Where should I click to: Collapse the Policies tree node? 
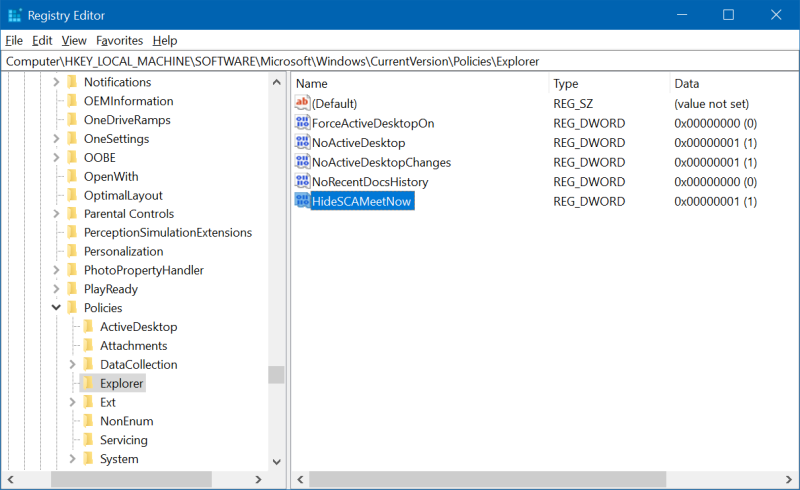click(56, 308)
